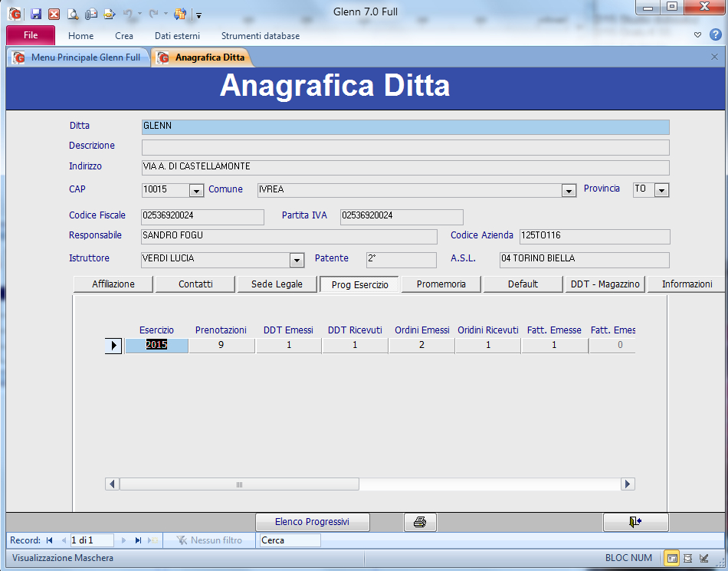Screen dimensions: 728x571
Task: Expand the CAP dropdown
Action: pyautogui.click(x=196, y=190)
